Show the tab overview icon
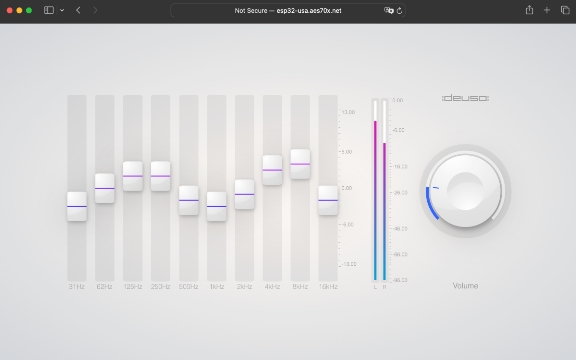 (x=565, y=10)
